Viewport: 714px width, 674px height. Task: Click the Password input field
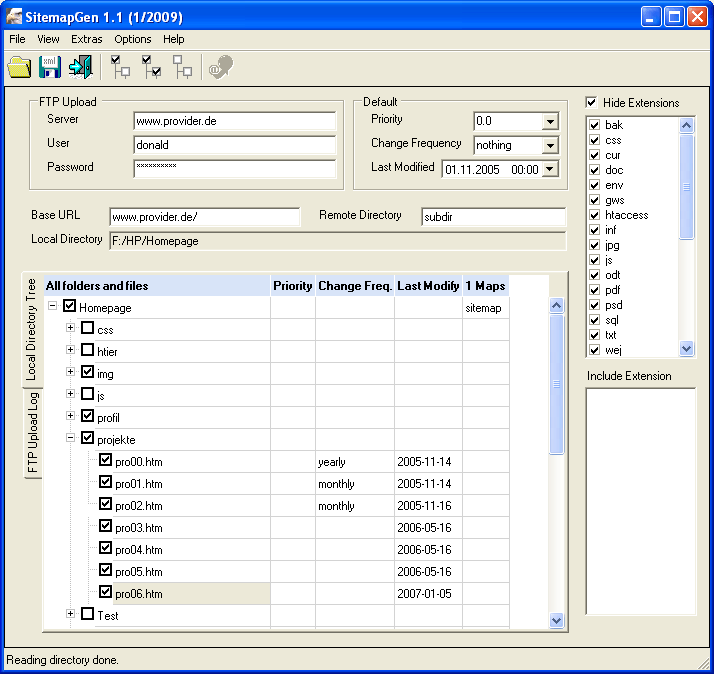point(235,169)
